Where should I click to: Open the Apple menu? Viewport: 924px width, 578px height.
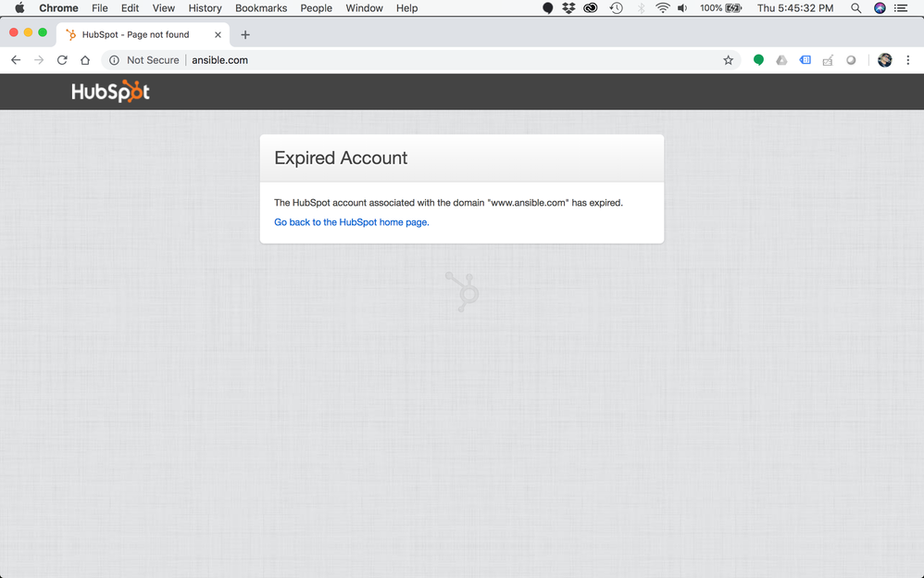[19, 8]
